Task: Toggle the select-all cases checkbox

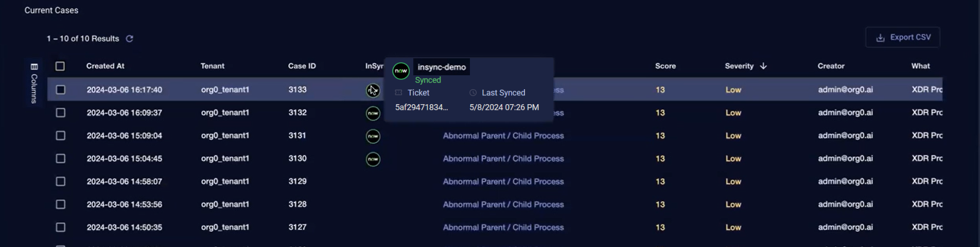Action: click(x=60, y=66)
